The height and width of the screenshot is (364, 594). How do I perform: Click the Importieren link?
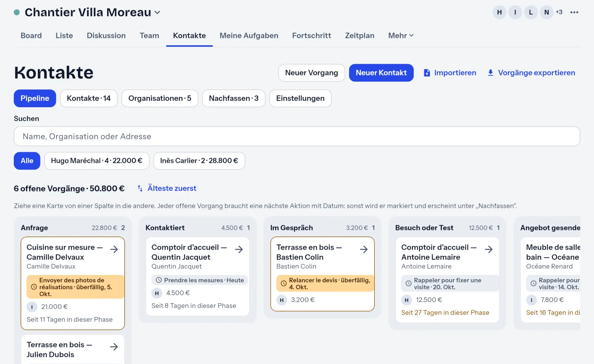(x=450, y=73)
